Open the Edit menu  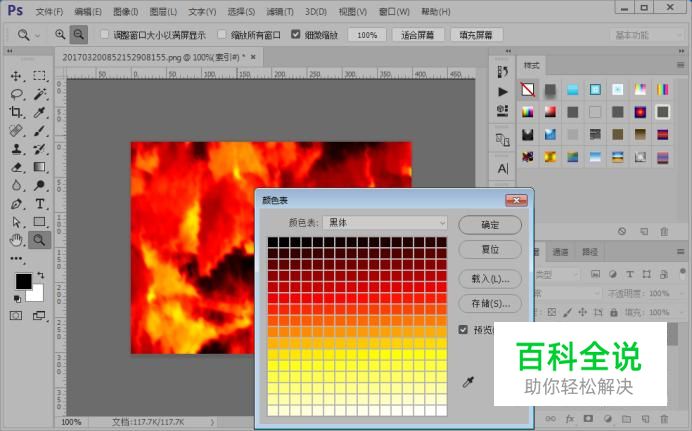coord(88,12)
